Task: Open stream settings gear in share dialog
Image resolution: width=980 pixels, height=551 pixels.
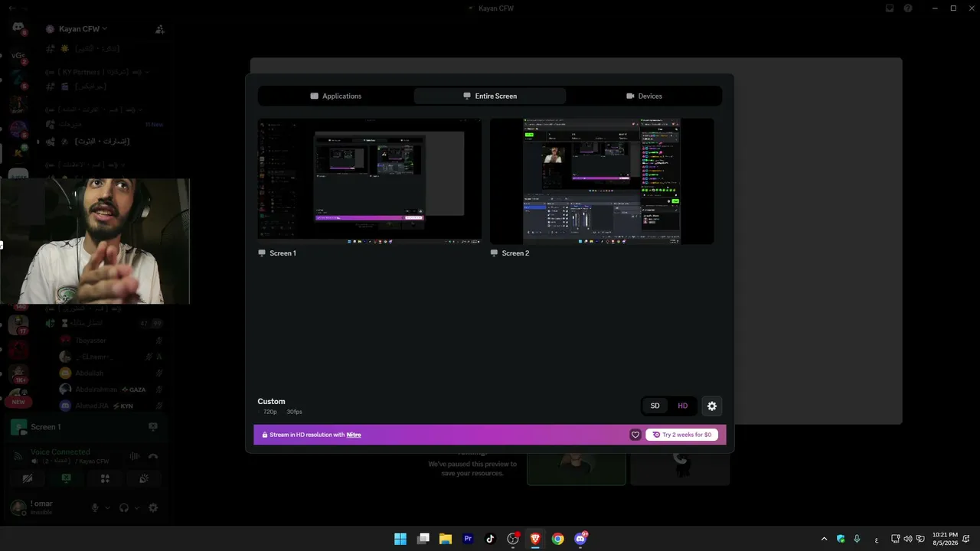Action: click(x=712, y=406)
